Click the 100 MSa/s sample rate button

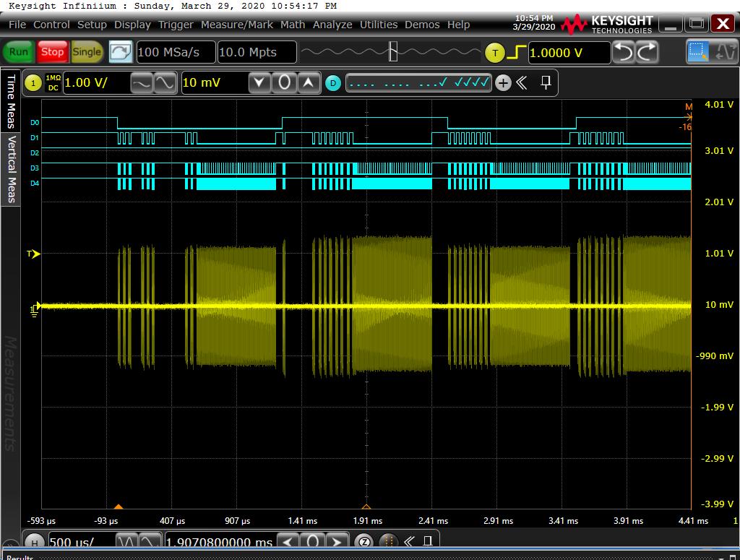click(x=175, y=52)
